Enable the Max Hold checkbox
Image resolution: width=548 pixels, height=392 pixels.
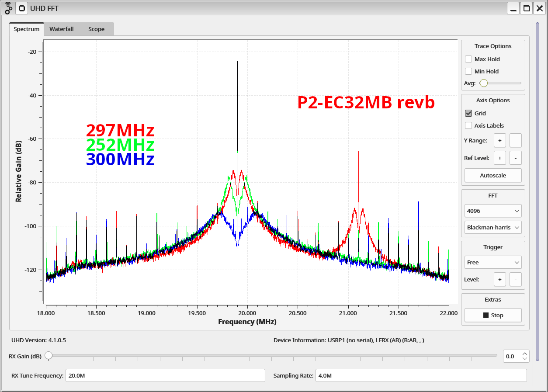point(468,59)
